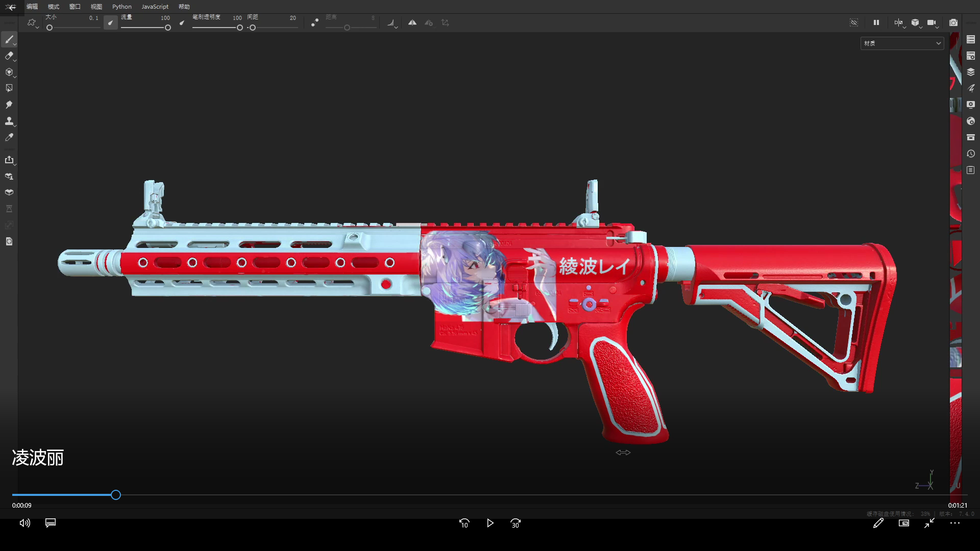
Task: Open the 帮助 menu
Action: point(184,7)
